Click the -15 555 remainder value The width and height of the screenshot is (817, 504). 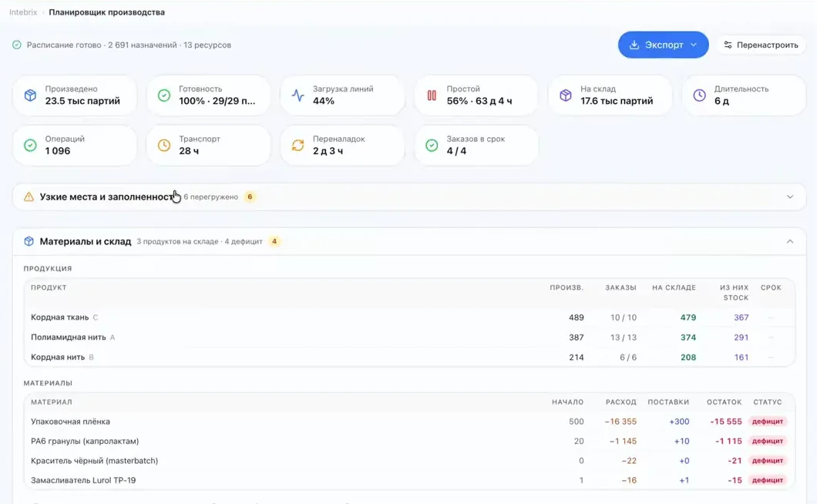(726, 421)
